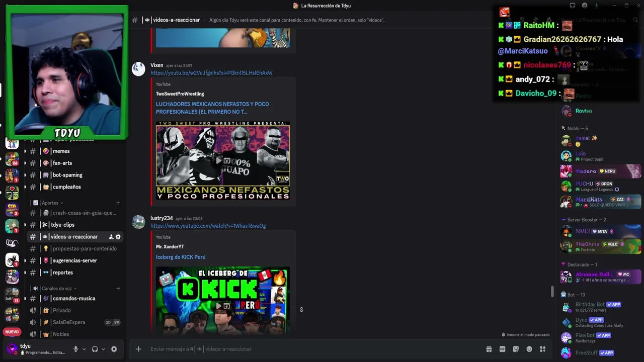Image resolution: width=644 pixels, height=362 pixels.
Task: Create invite for videos-a-reaccionar channel
Action: (111, 237)
